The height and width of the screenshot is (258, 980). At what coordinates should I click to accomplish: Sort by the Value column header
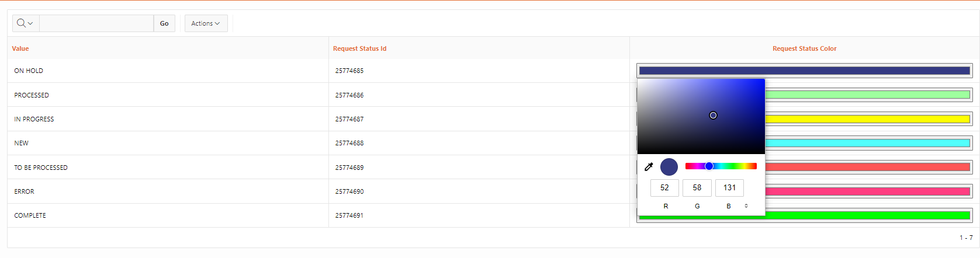(x=20, y=48)
